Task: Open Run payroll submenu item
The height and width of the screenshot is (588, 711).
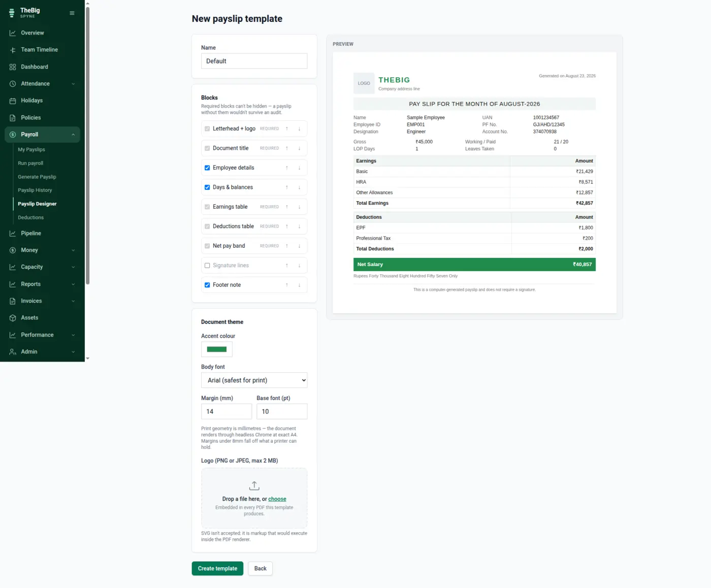Action: click(30, 164)
